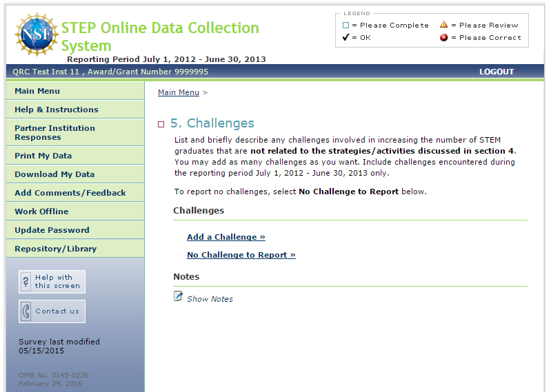551x392 pixels.
Task: Open Add Comments/Feedback page
Action: 70,193
